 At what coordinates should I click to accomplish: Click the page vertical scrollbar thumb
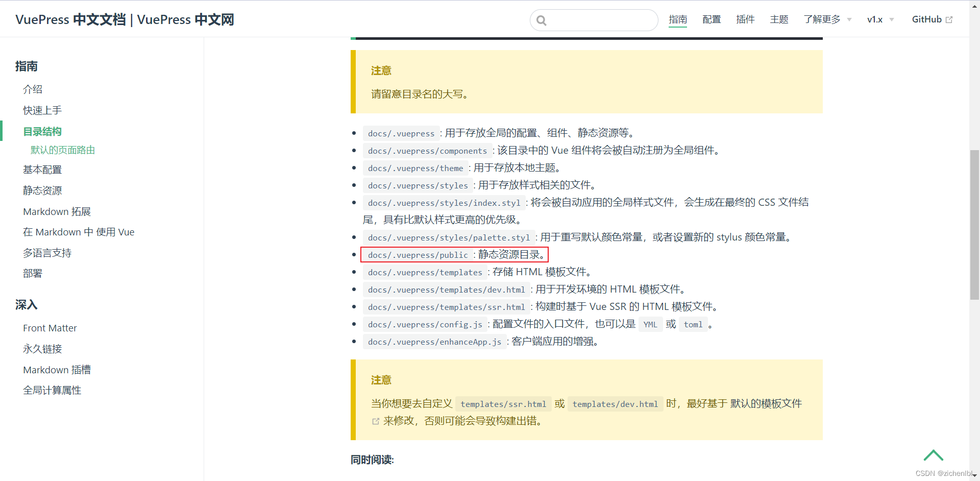coord(974,225)
